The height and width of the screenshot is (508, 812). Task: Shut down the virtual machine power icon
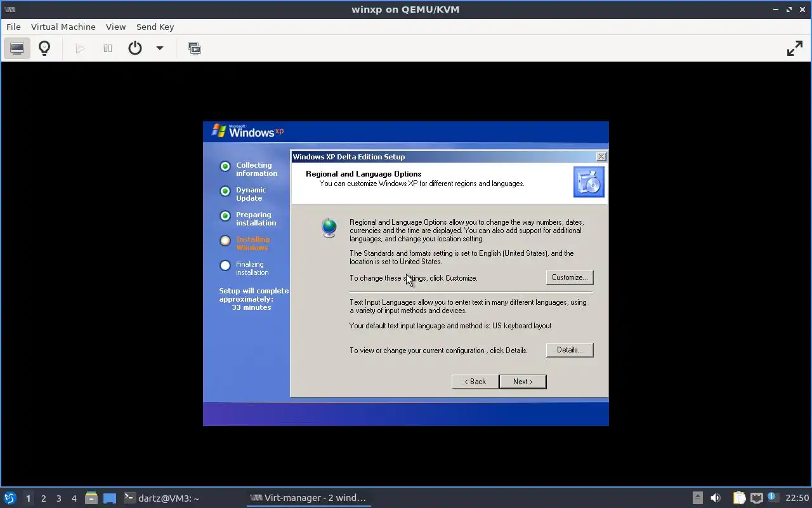tap(135, 48)
